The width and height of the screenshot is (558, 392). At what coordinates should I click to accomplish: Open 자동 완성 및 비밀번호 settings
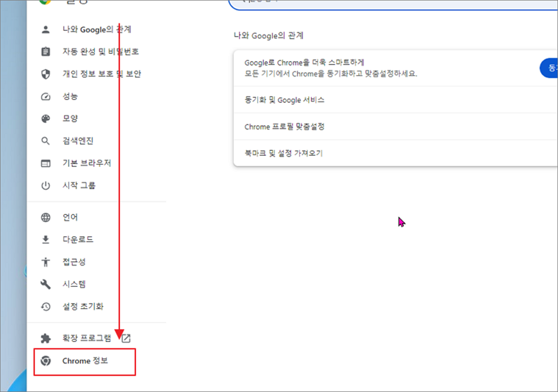100,52
